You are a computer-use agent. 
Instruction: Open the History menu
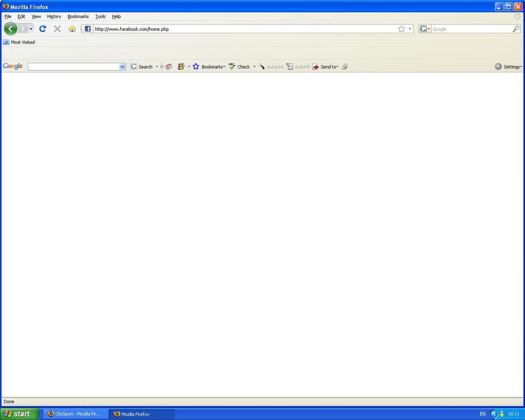(54, 16)
